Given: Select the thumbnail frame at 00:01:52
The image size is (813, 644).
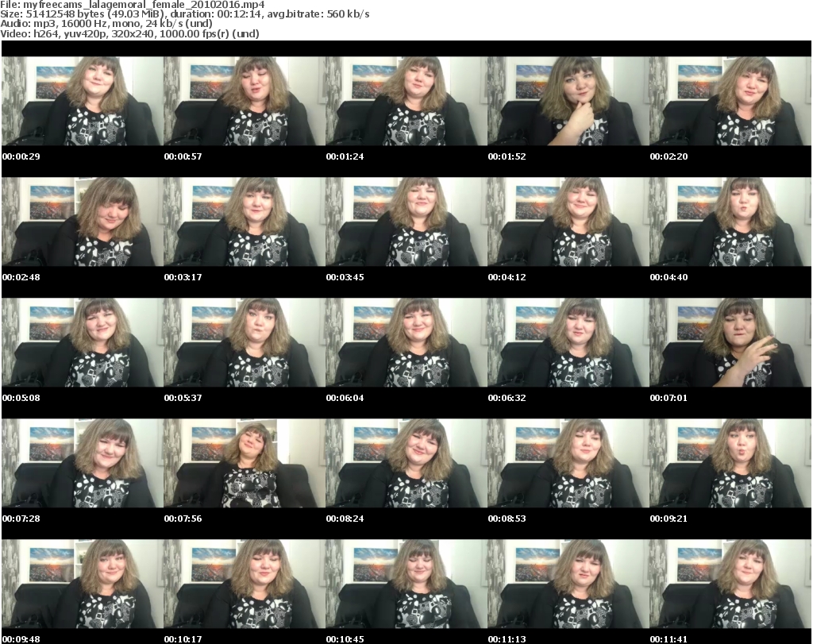Looking at the screenshot, I should click(568, 101).
